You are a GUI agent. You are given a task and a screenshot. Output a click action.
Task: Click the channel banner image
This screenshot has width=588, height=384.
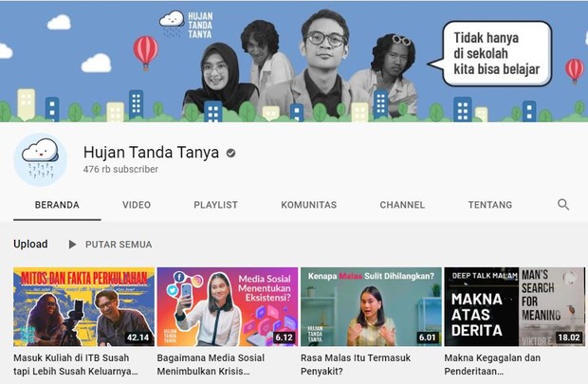point(294,62)
